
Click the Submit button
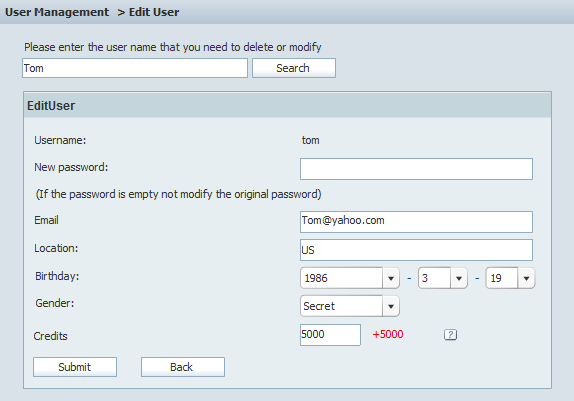75,367
